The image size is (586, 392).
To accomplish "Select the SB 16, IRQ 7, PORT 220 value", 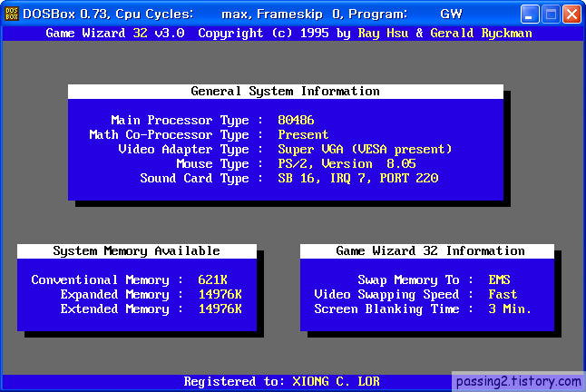I will click(x=358, y=179).
